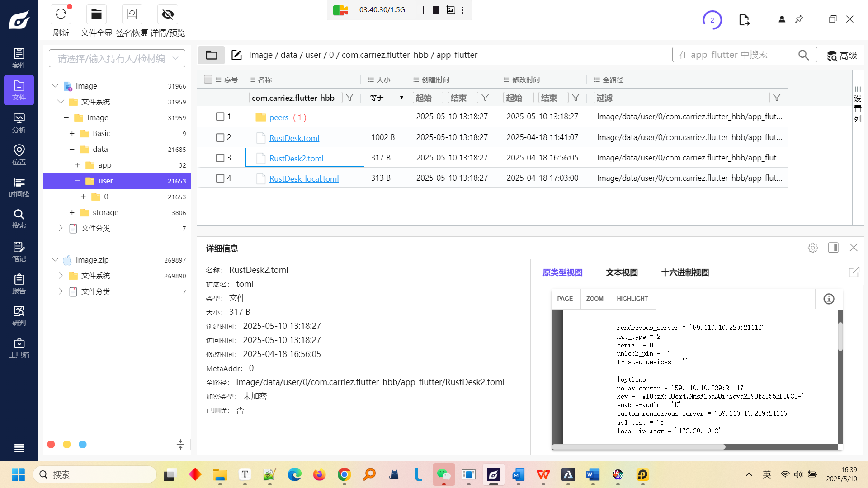Viewport: 868px width, 488px height.
Task: Switch to 原类型视图 tab
Action: [562, 272]
